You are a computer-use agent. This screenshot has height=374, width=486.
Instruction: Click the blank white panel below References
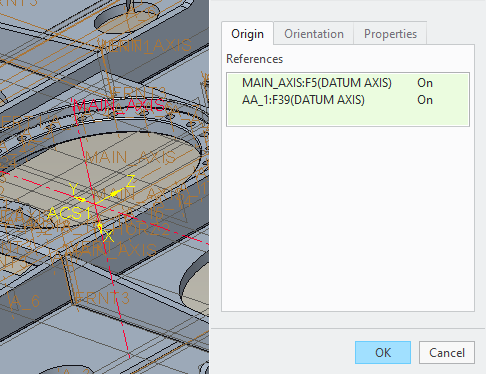point(348,218)
